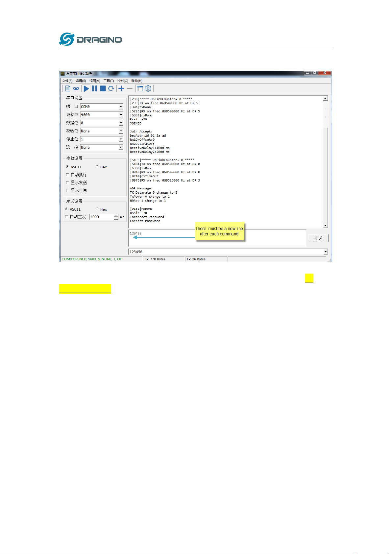392x554 pixels.
Task: Click the Dragino logo in header
Action: 90,39
